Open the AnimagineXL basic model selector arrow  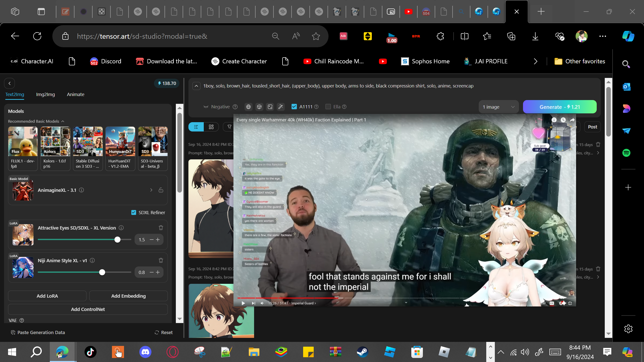tap(151, 190)
